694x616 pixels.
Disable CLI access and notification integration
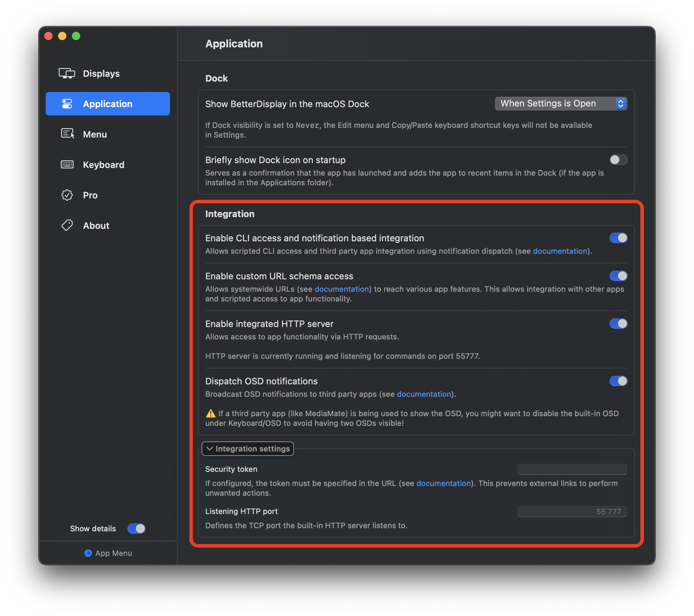pyautogui.click(x=618, y=238)
